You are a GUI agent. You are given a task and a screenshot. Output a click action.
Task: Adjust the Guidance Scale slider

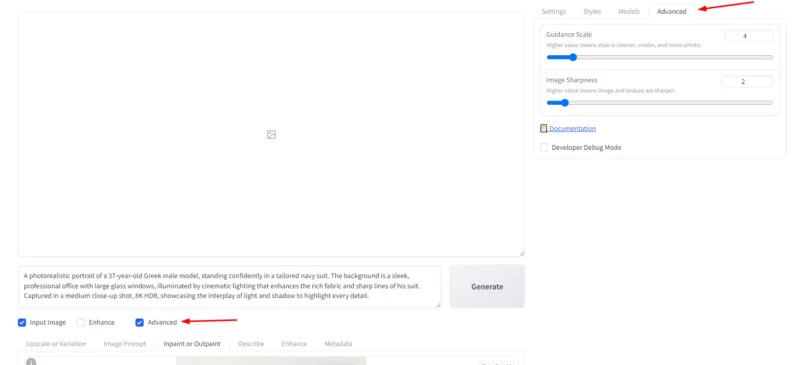coord(660,57)
